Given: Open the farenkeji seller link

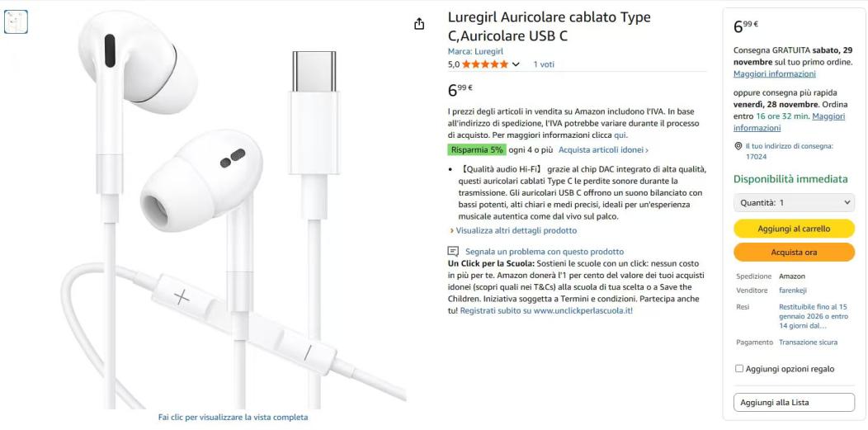Looking at the screenshot, I should tap(792, 290).
